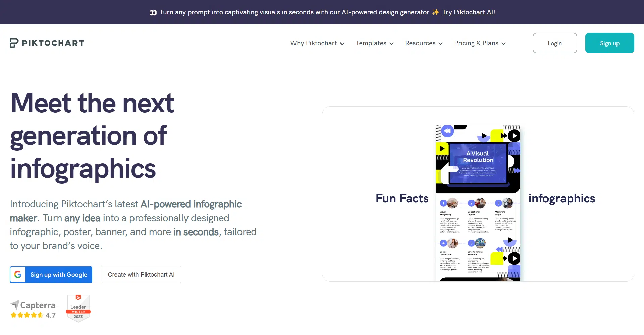This screenshot has width=644, height=335.
Task: Click the rewind icon on infographic preview
Action: [447, 131]
